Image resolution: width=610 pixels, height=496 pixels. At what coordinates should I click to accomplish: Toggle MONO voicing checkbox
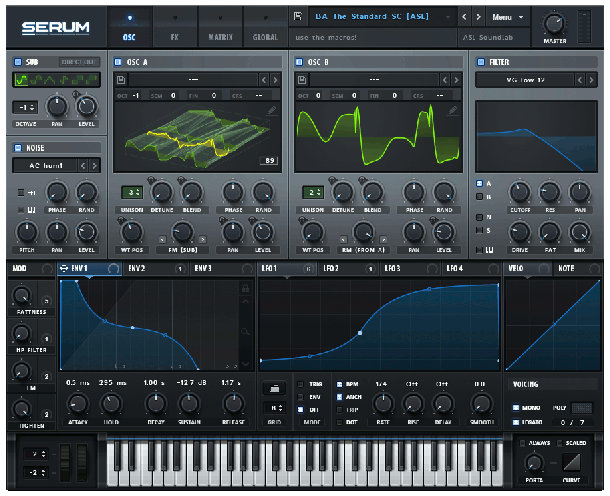(516, 408)
